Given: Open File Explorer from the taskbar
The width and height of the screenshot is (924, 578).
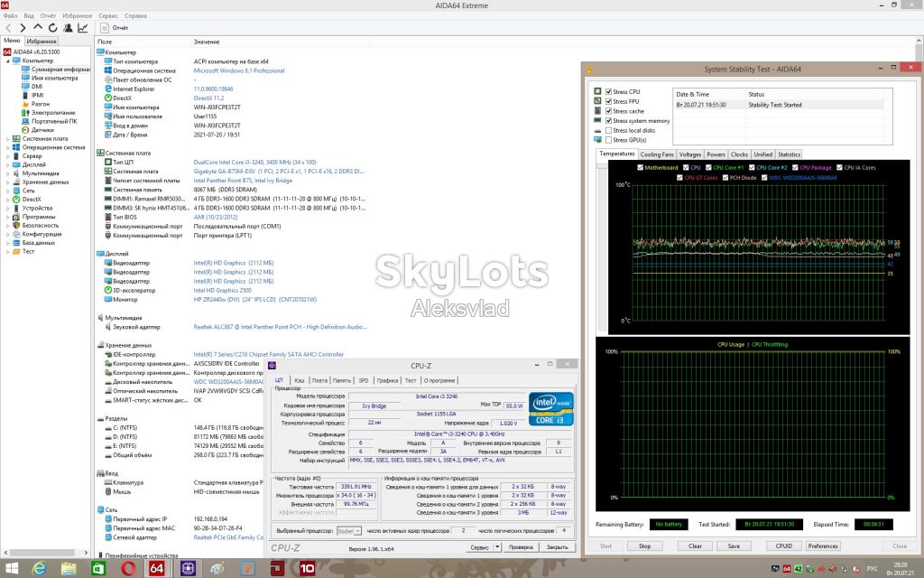Looking at the screenshot, I should (69, 569).
